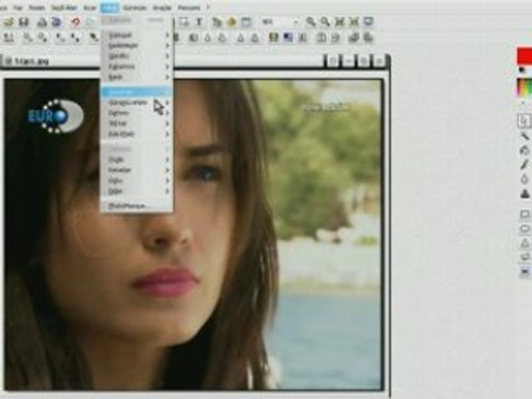
Task: Click the image document title bar
Action: coord(195,62)
